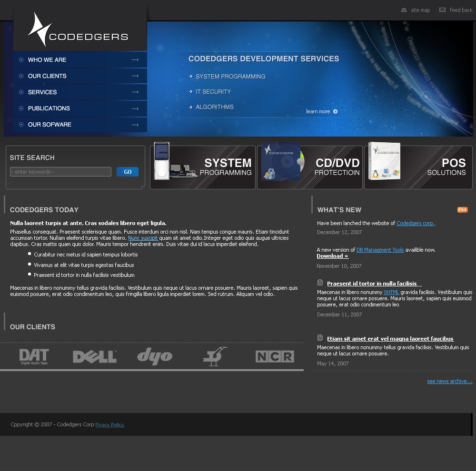Follow the see news archive link
The height and width of the screenshot is (471, 476).
click(x=449, y=381)
